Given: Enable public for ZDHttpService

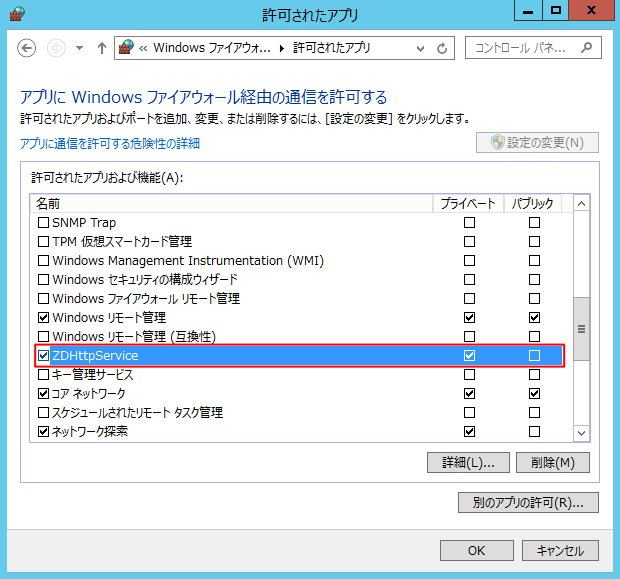Looking at the screenshot, I should pyautogui.click(x=534, y=356).
